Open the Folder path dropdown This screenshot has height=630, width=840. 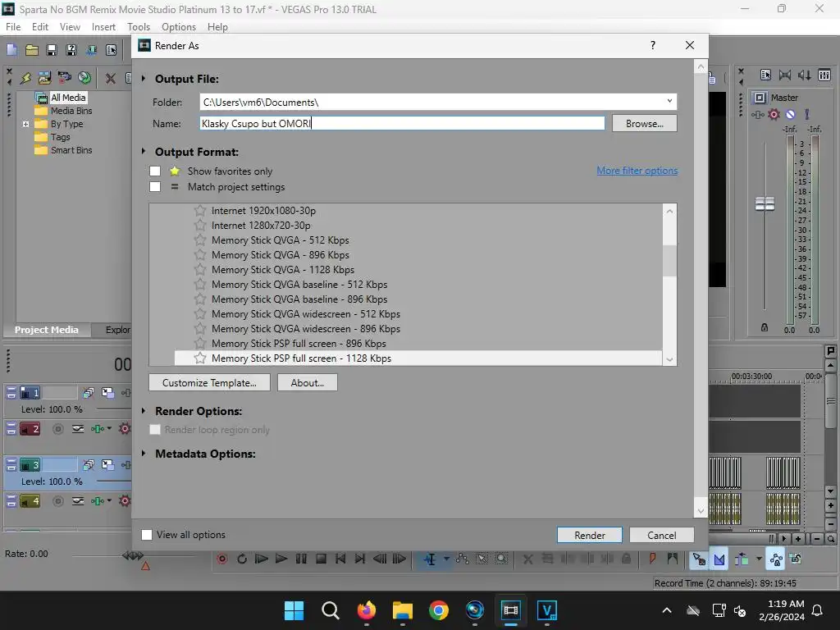point(669,101)
